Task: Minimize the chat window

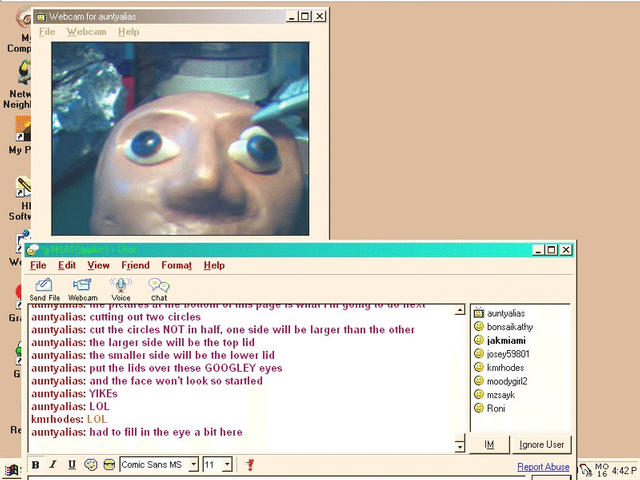Action: click(538, 250)
